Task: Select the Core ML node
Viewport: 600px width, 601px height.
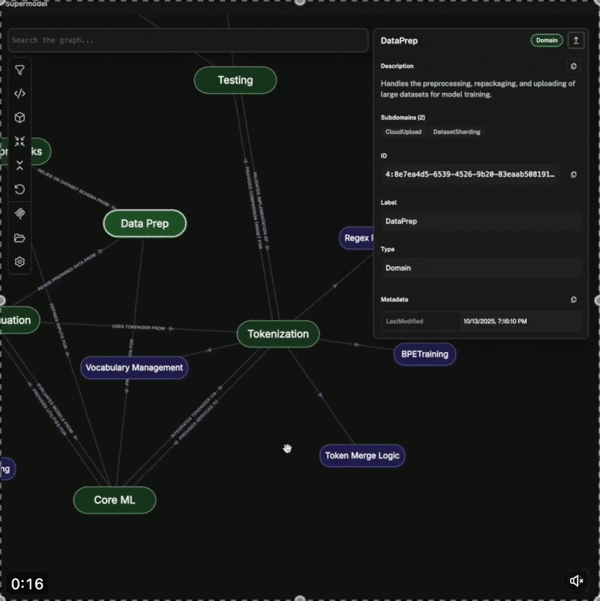Action: [116, 500]
